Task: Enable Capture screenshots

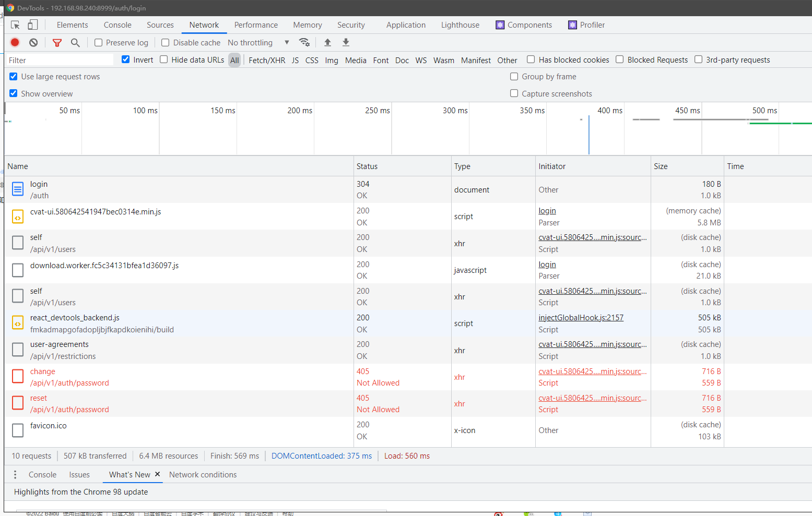Action: [514, 93]
